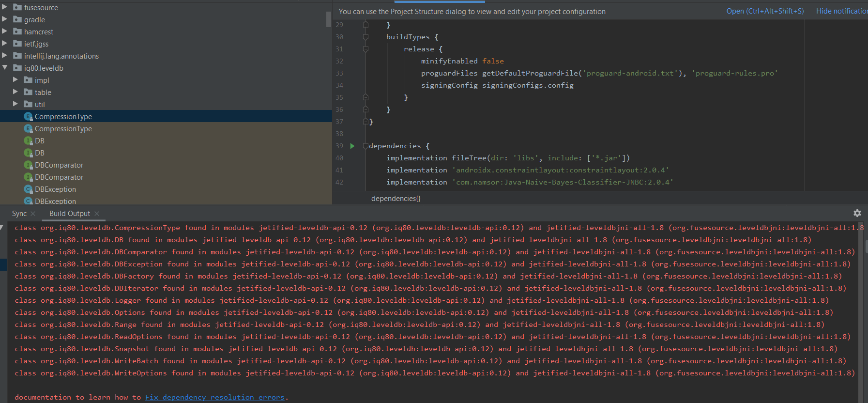Click the org.iq80.leveldb.Options error line
The image size is (868, 403).
tap(424, 312)
